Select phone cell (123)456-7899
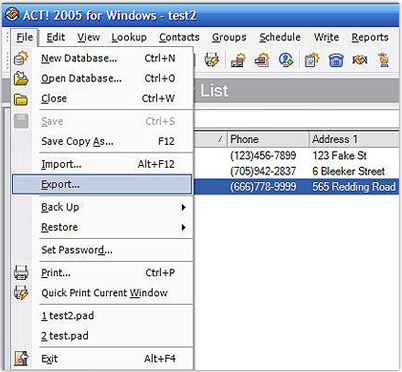This screenshot has width=402, height=372. [263, 155]
